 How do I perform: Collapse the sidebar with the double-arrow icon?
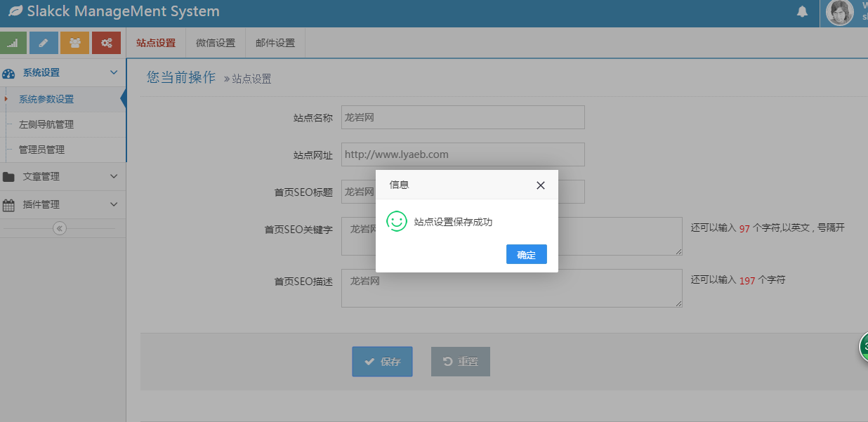coord(60,228)
